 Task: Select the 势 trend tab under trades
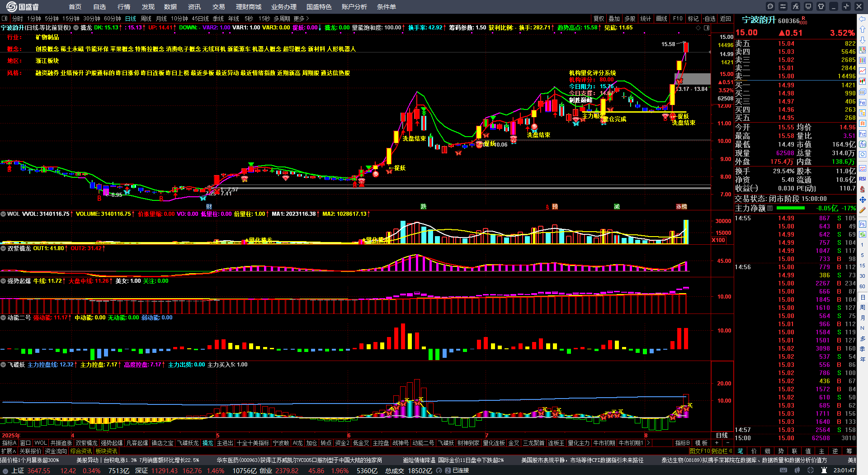click(781, 451)
